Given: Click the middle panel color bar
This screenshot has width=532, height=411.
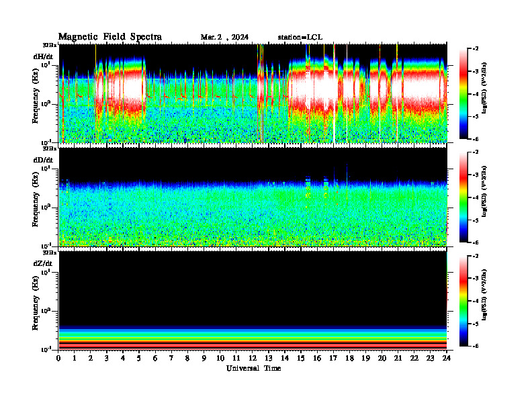Looking at the screenshot, I should click(x=463, y=197).
